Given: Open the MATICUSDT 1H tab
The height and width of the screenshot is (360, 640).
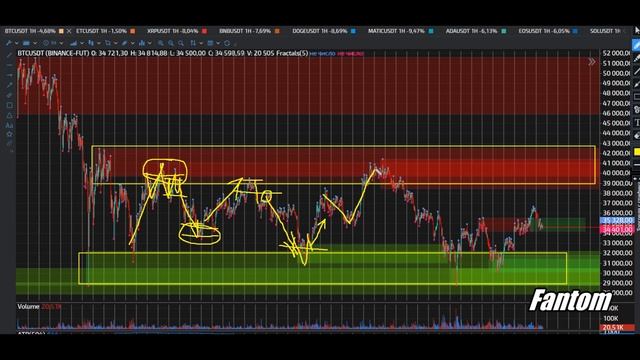Looking at the screenshot, I should coord(396,31).
